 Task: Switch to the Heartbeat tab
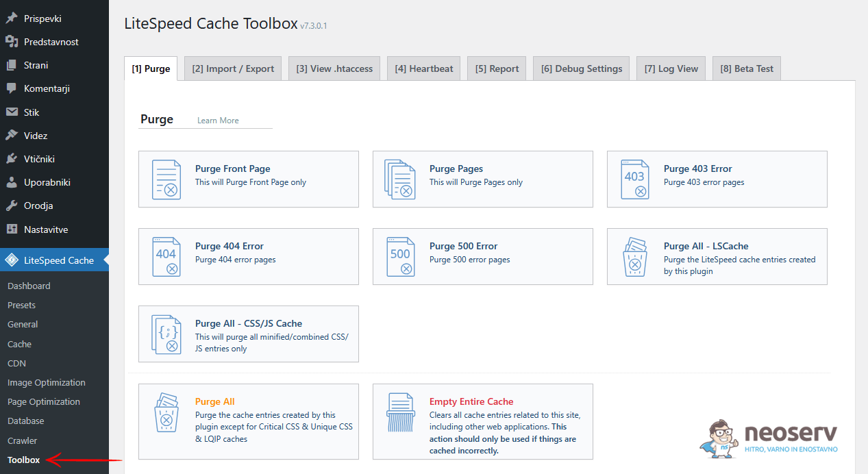pyautogui.click(x=424, y=68)
